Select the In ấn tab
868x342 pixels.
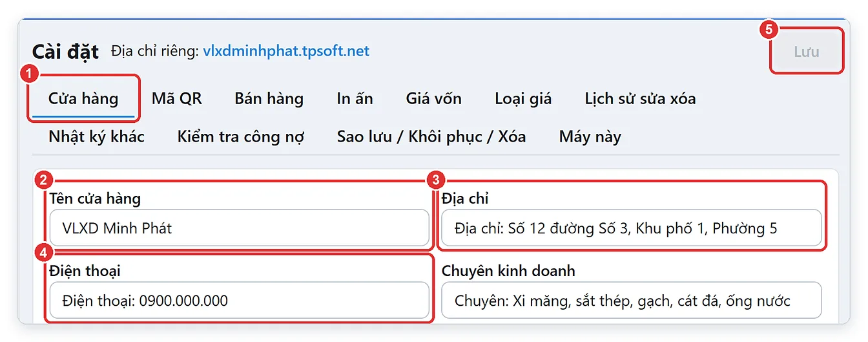tap(355, 98)
